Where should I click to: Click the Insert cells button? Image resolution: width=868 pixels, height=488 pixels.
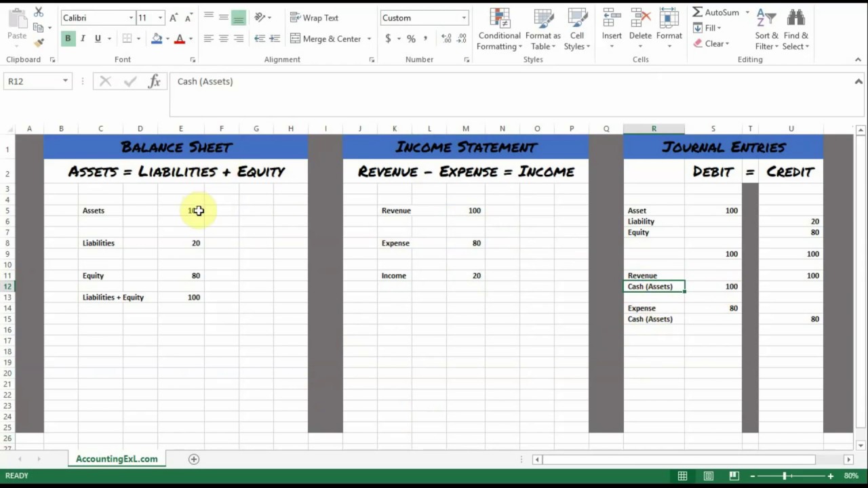(612, 29)
